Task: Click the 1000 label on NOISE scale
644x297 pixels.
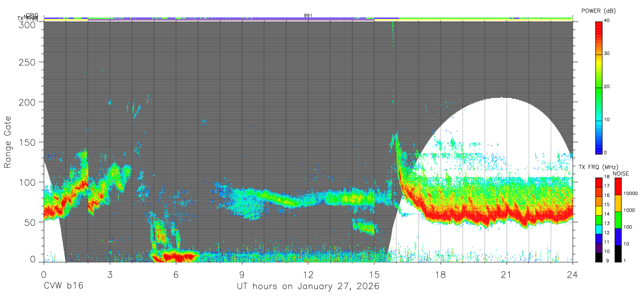Action: point(629,210)
